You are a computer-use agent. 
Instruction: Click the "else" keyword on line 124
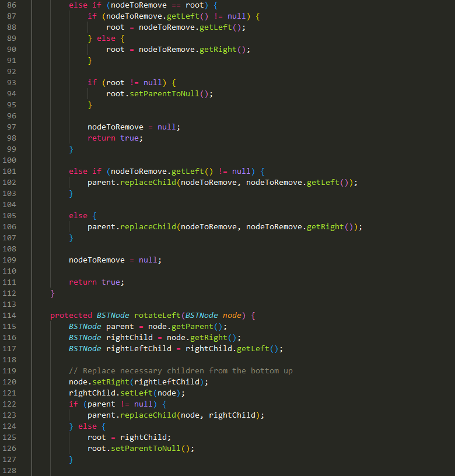point(87,426)
